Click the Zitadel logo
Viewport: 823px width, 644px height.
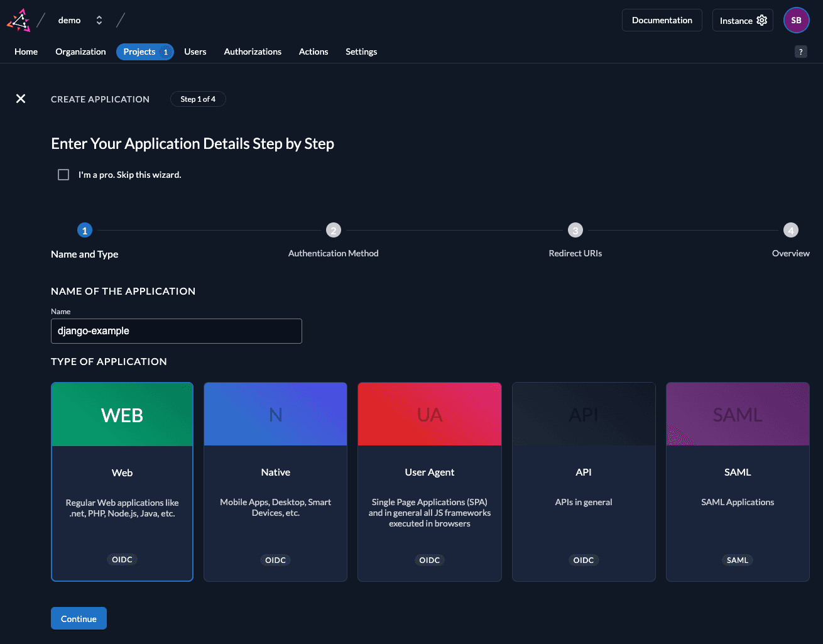(x=18, y=19)
